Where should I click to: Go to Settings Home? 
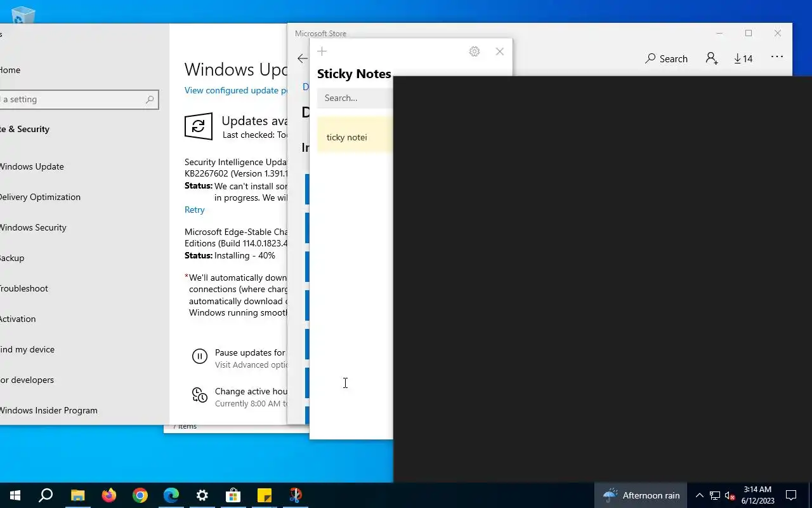point(10,70)
